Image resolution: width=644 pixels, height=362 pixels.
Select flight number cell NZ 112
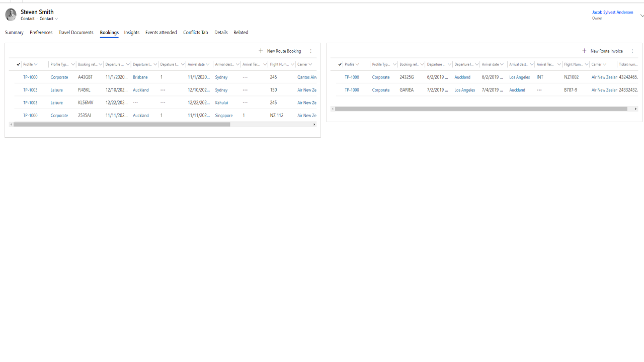[x=277, y=115]
